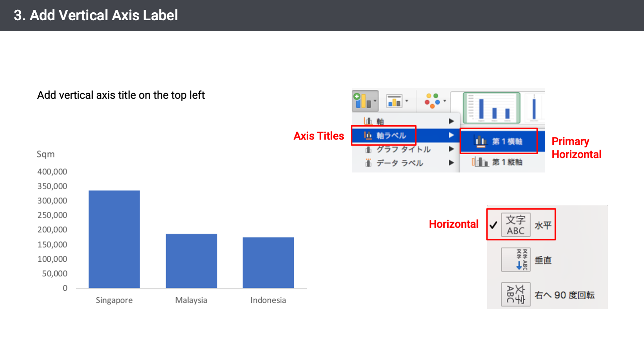Viewport: 644px width, 362px height.
Task: Click the Sqm axis title
Action: [46, 154]
